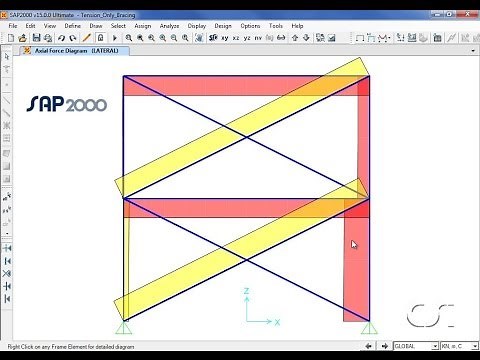Select the Axial Force Diagram (LATERAL) tab

[x=74, y=51]
